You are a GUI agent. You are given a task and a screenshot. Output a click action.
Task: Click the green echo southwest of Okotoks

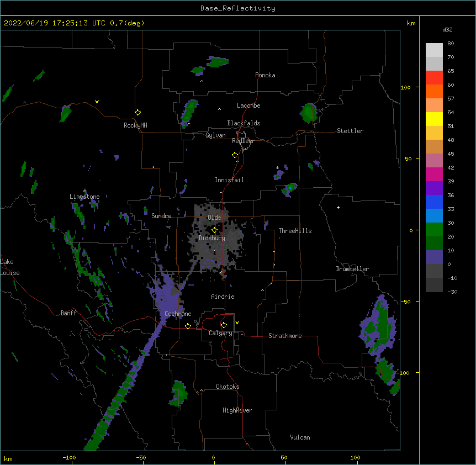tap(178, 393)
